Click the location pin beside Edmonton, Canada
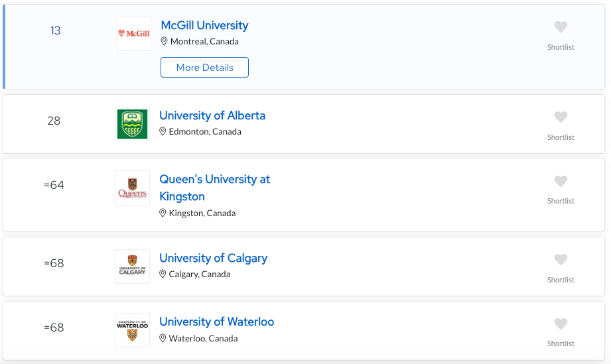 (x=163, y=131)
